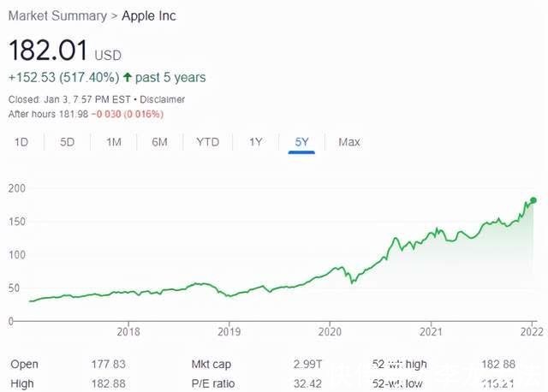This screenshot has width=548, height=392.
Task: Click the 2020 axis label
Action: point(330,331)
